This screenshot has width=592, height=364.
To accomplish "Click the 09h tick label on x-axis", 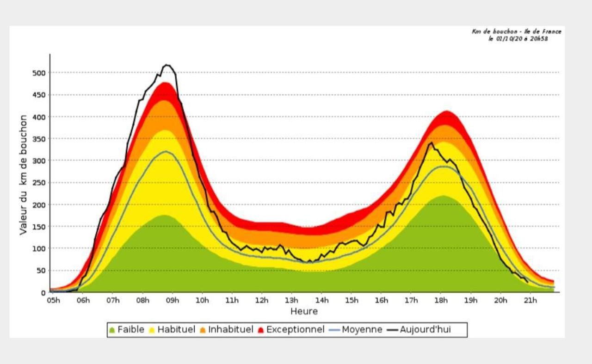I will click(x=173, y=300).
